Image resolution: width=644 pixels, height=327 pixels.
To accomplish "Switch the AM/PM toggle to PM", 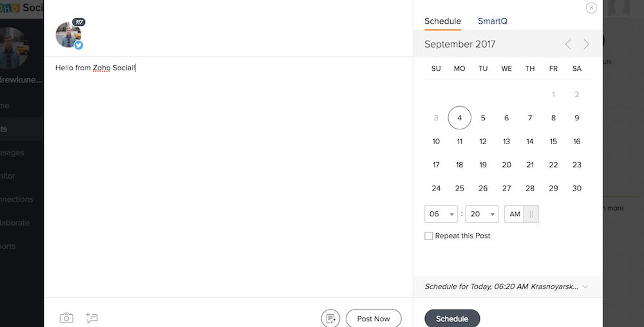I will pos(531,214).
